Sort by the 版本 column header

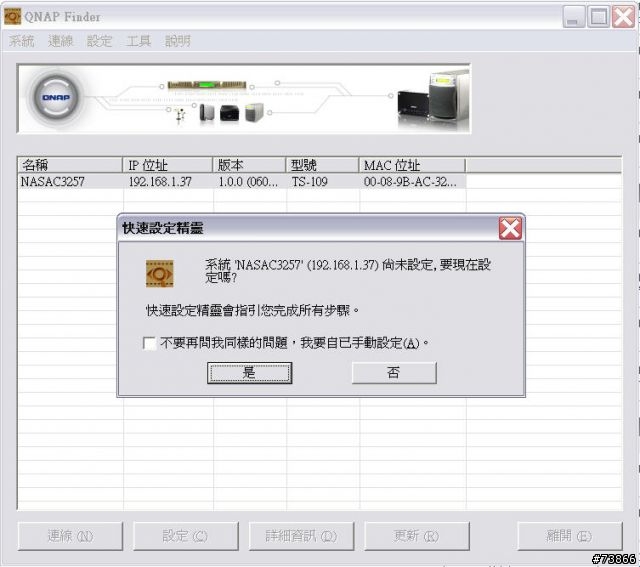coord(249,165)
